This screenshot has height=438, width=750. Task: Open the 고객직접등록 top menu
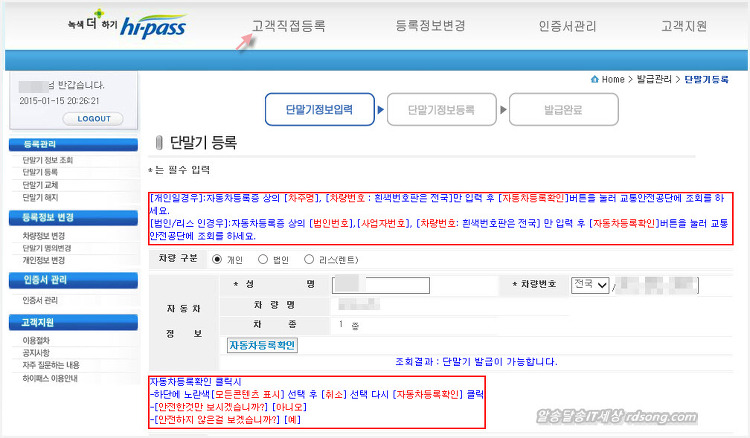[x=288, y=26]
